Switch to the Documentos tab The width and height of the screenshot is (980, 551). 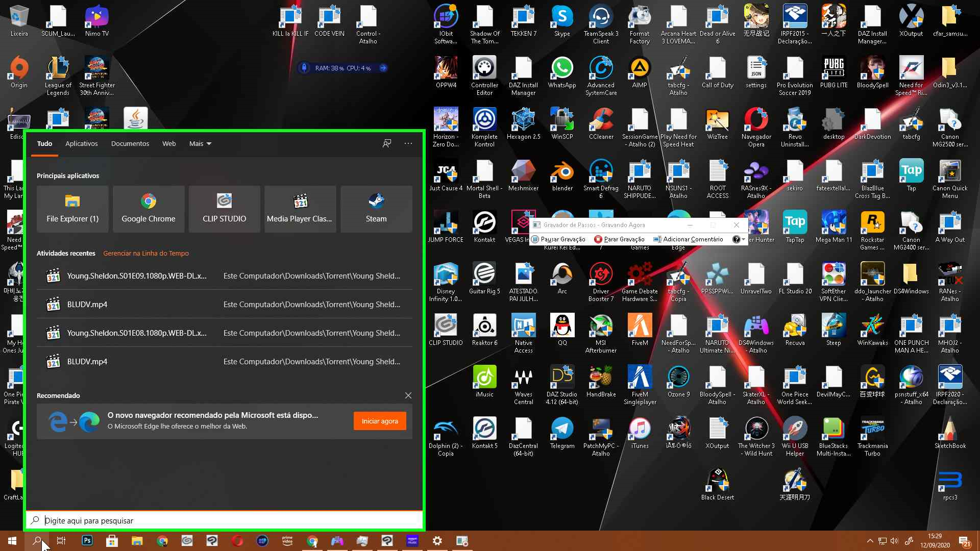point(130,143)
